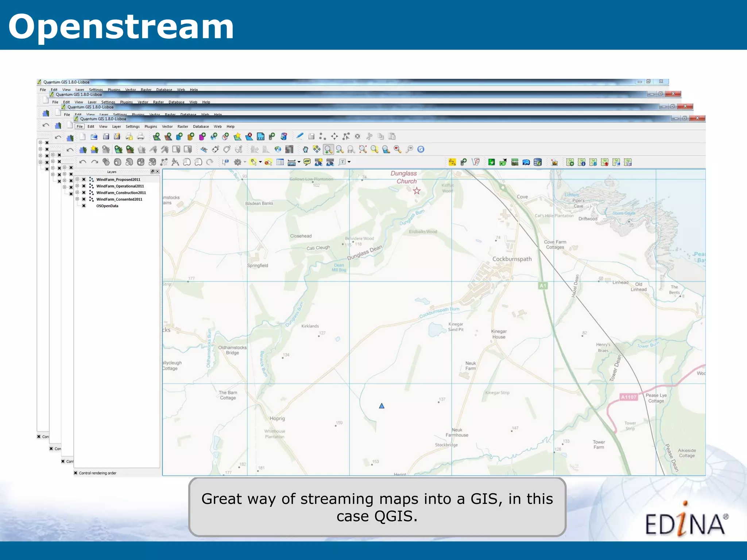This screenshot has height=560, width=747.
Task: Select the Zoom In magnifier tool
Action: tap(328, 149)
